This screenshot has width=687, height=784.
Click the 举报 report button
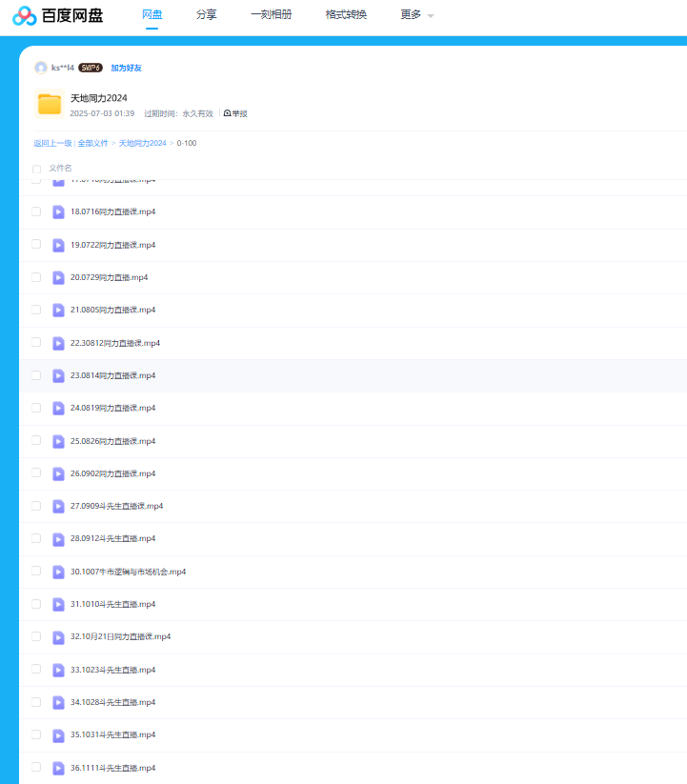[x=235, y=113]
